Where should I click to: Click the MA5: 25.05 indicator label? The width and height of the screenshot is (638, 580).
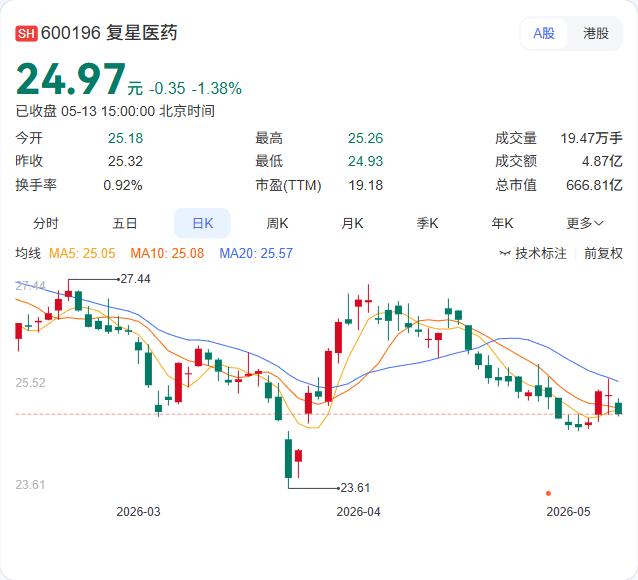point(82,253)
